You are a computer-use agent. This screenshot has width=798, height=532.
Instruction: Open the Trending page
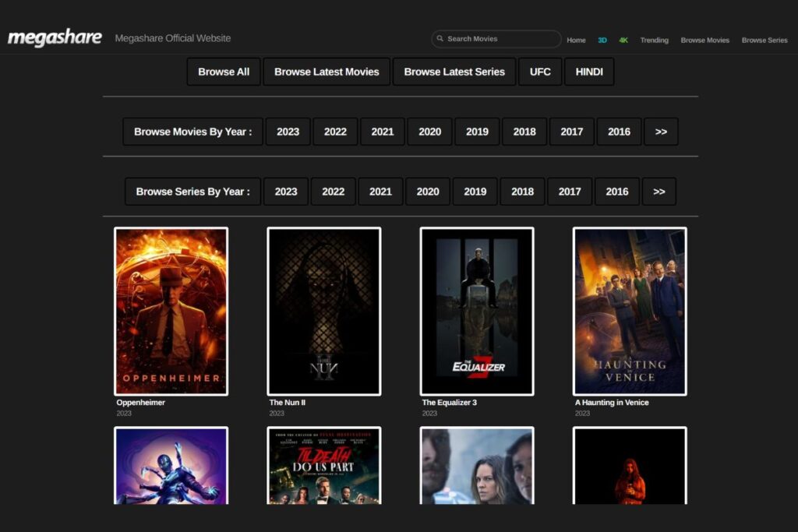654,41
